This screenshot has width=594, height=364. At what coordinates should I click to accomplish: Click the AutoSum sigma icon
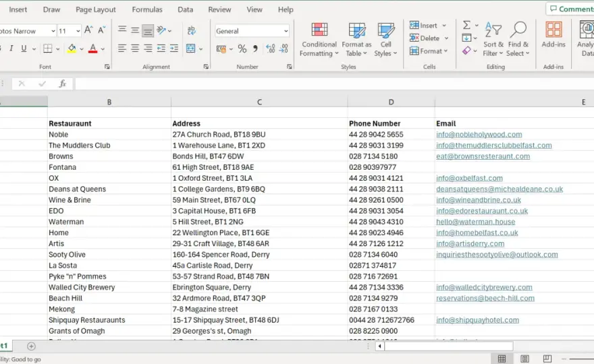[466, 26]
